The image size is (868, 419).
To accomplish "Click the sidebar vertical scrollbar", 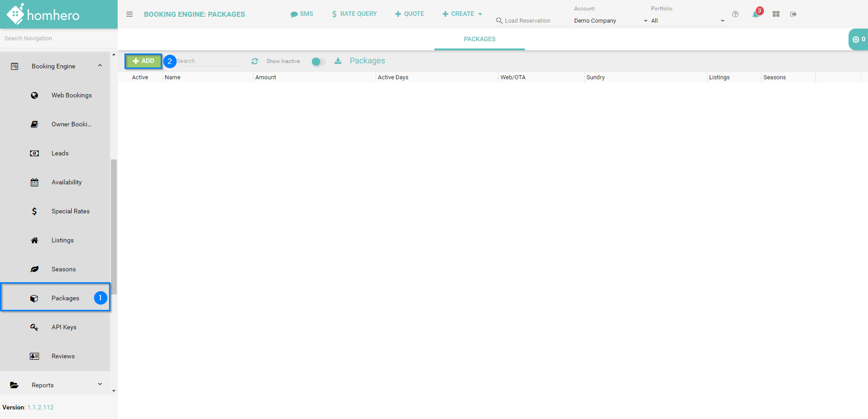I will click(114, 226).
